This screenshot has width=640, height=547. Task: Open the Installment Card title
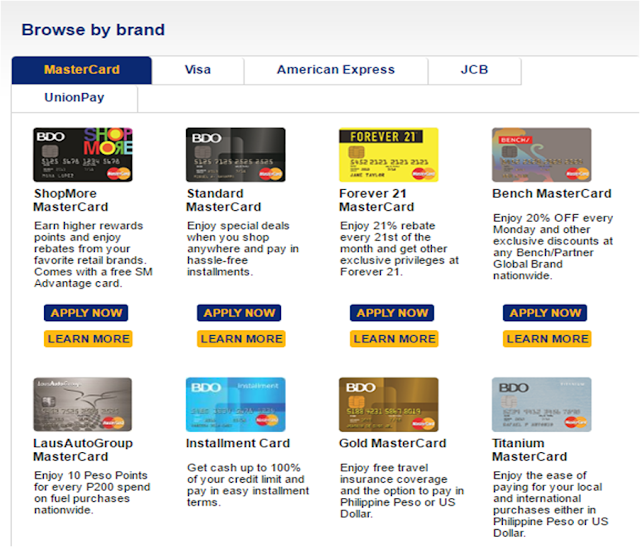click(238, 443)
